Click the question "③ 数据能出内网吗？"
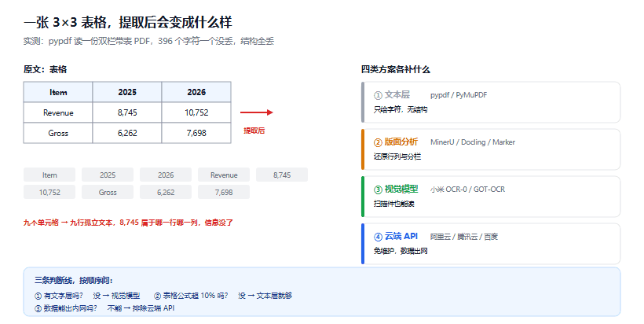Screen dimensions: 644x324 point(66,308)
